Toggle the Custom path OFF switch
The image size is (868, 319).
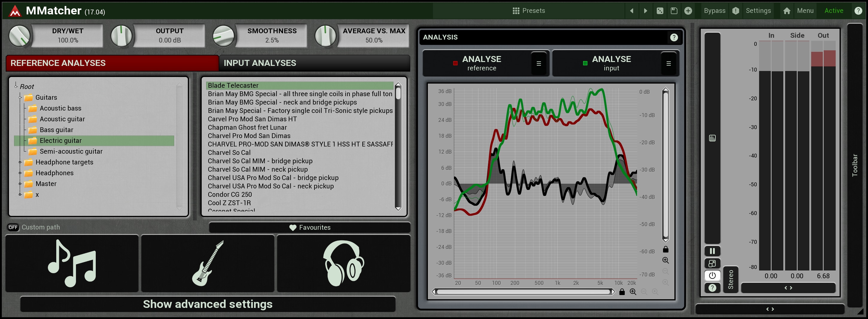[13, 227]
